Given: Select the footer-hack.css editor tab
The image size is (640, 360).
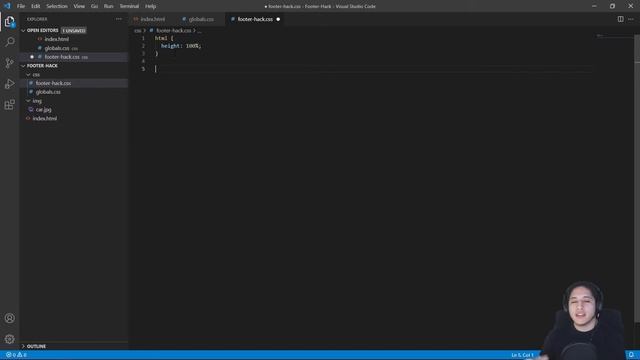Looking at the screenshot, I should pos(254,19).
